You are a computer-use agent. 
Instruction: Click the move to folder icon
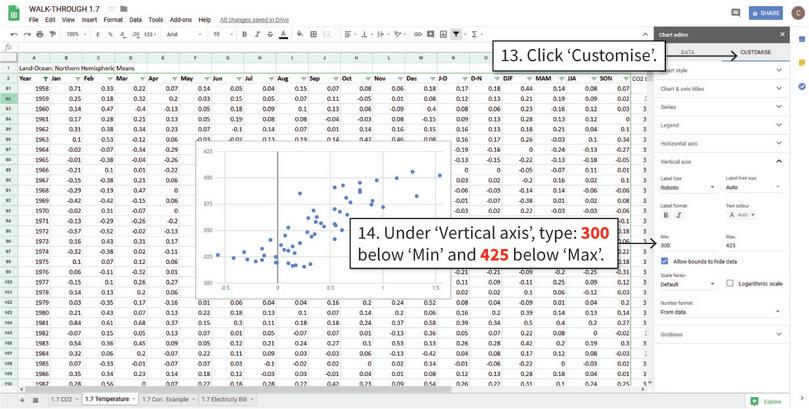point(123,9)
